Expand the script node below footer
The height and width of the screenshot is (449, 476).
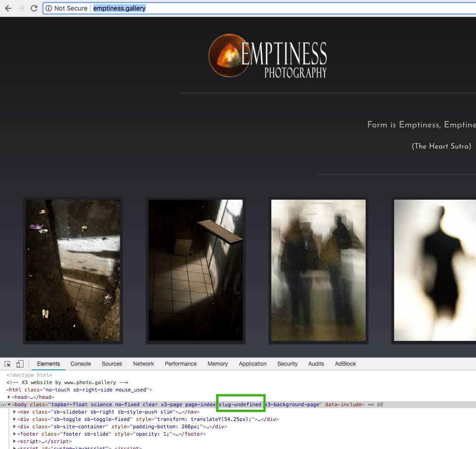(x=15, y=441)
